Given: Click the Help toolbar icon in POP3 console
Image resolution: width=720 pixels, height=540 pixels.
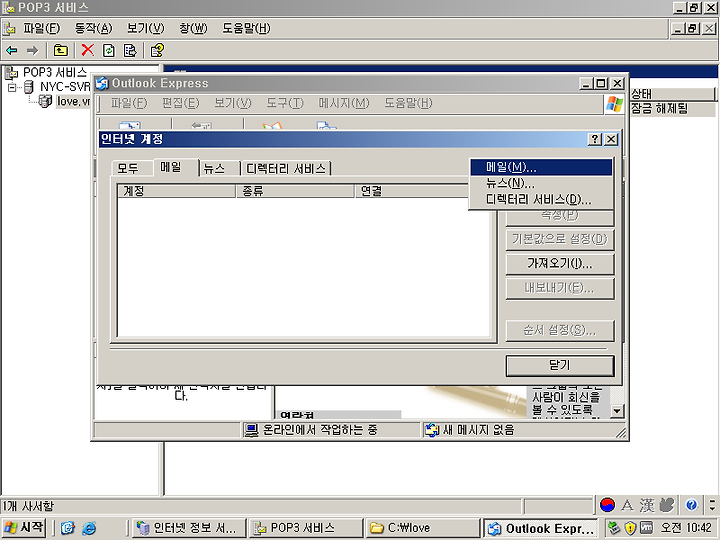Looking at the screenshot, I should pyautogui.click(x=157, y=50).
